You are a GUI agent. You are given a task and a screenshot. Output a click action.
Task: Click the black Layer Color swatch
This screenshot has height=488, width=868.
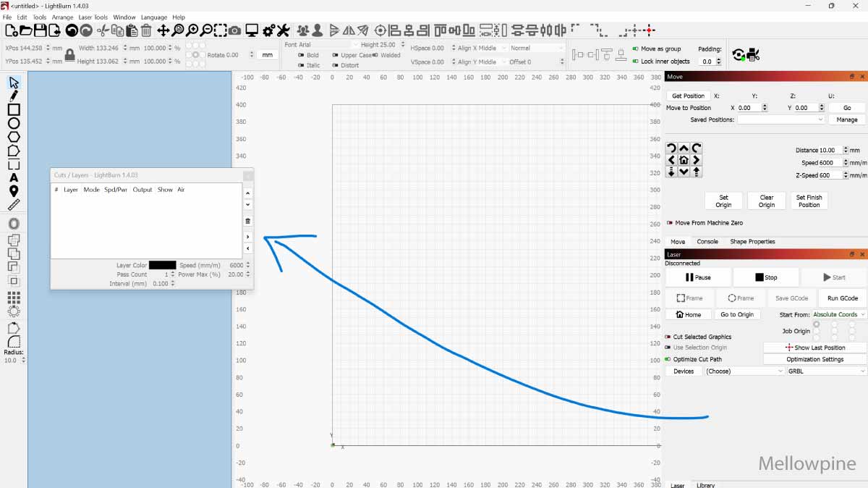(162, 265)
